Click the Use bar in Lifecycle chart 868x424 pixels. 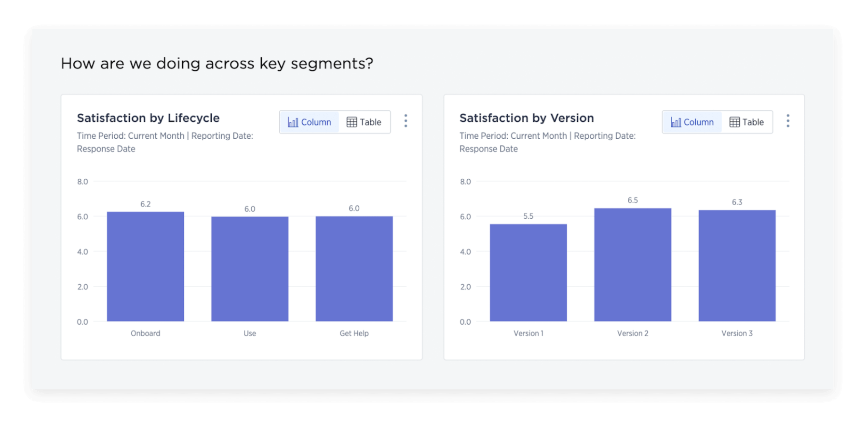250,269
